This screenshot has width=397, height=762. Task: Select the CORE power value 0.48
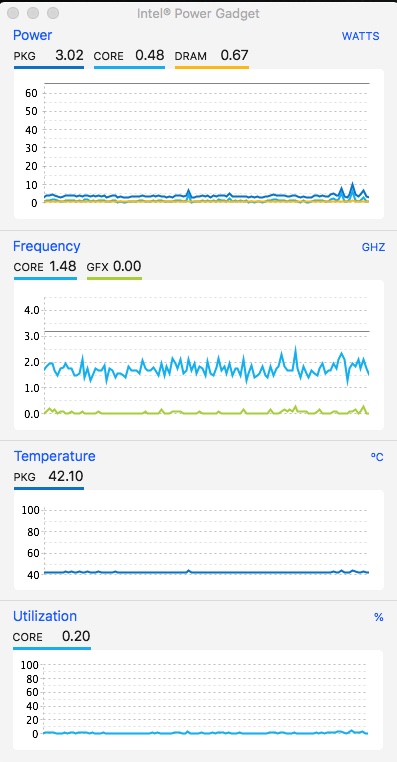pos(150,55)
